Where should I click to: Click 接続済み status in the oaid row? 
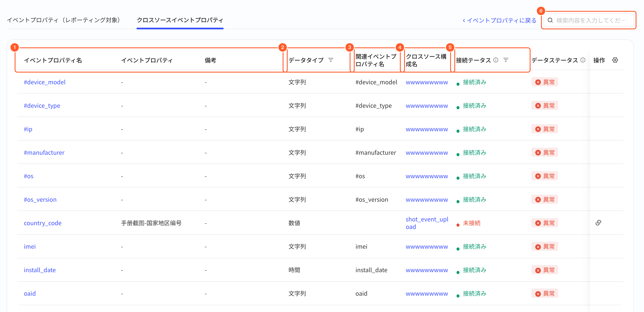coord(474,294)
